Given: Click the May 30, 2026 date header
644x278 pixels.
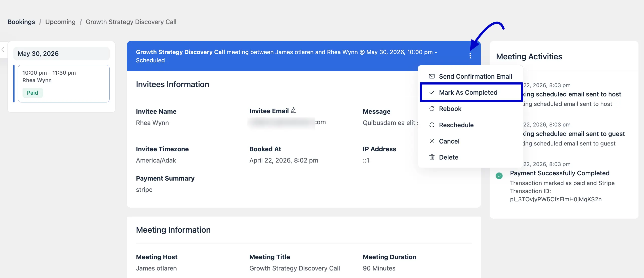Looking at the screenshot, I should (61, 54).
